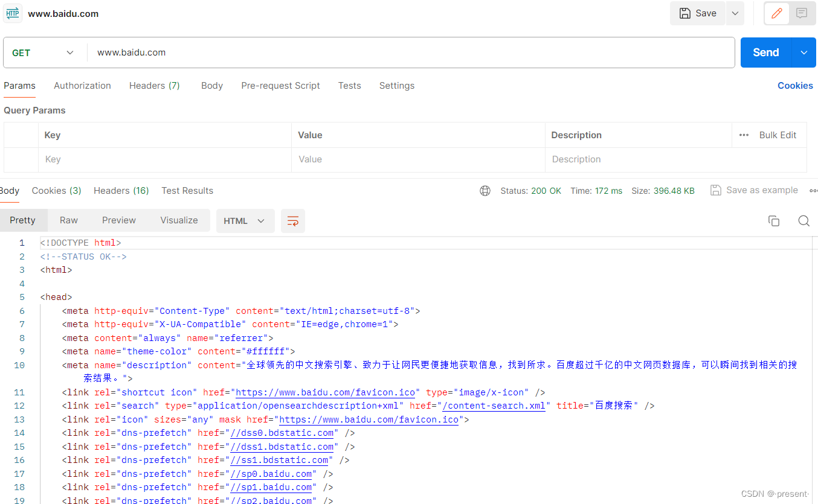Image resolution: width=818 pixels, height=504 pixels.
Task: Select the Pretty view
Action: click(23, 220)
